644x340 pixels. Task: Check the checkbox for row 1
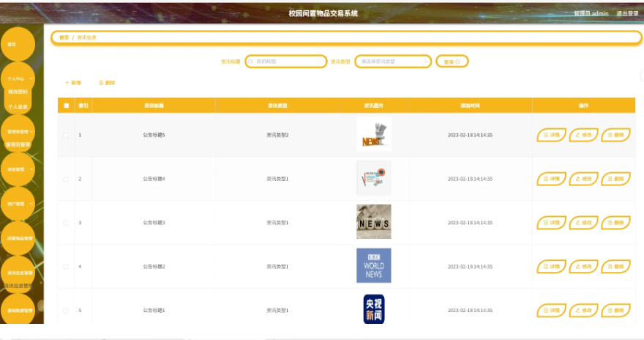(x=66, y=135)
